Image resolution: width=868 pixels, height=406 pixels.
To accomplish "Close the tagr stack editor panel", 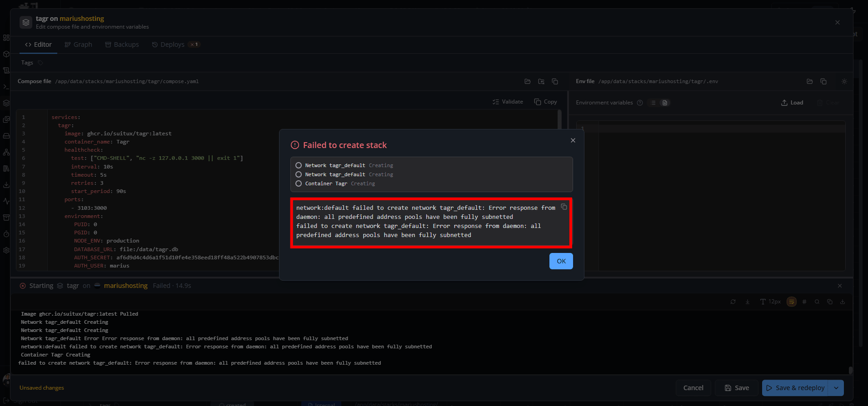I will (x=838, y=22).
